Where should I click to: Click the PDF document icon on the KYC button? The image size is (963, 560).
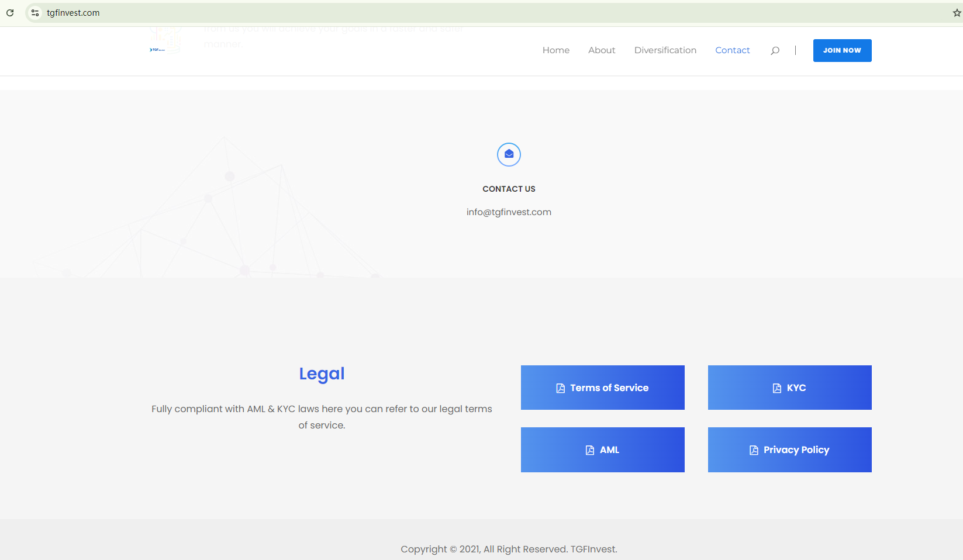pyautogui.click(x=776, y=388)
